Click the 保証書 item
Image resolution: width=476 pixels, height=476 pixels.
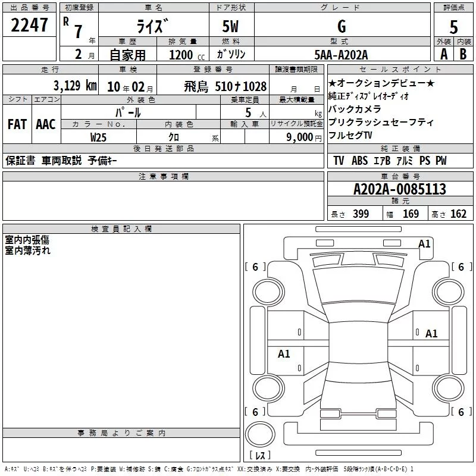(x=20, y=160)
